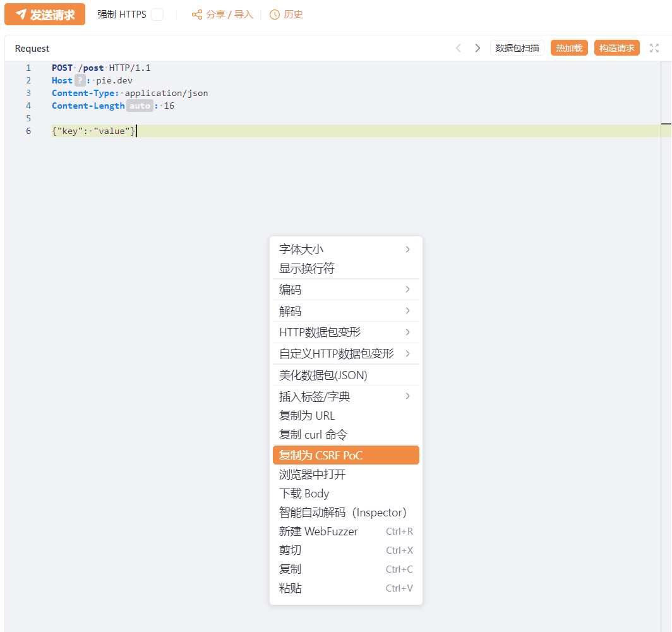Expand the 字体大小 submenu
The height and width of the screenshot is (632, 672).
pyautogui.click(x=345, y=249)
